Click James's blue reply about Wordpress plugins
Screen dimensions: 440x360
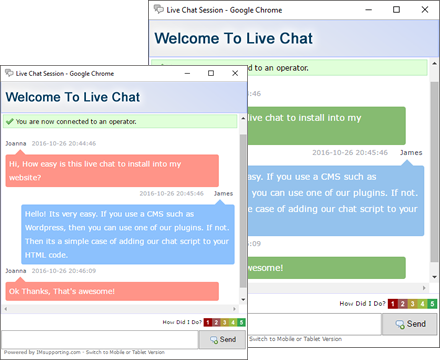[128, 234]
